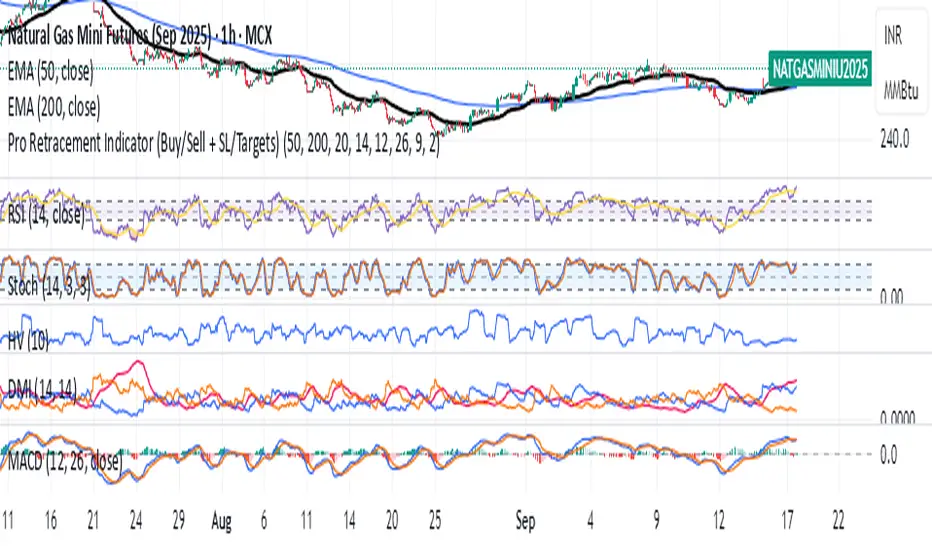932x550 pixels.
Task: Click the 240.0 price scale value
Action: click(895, 140)
